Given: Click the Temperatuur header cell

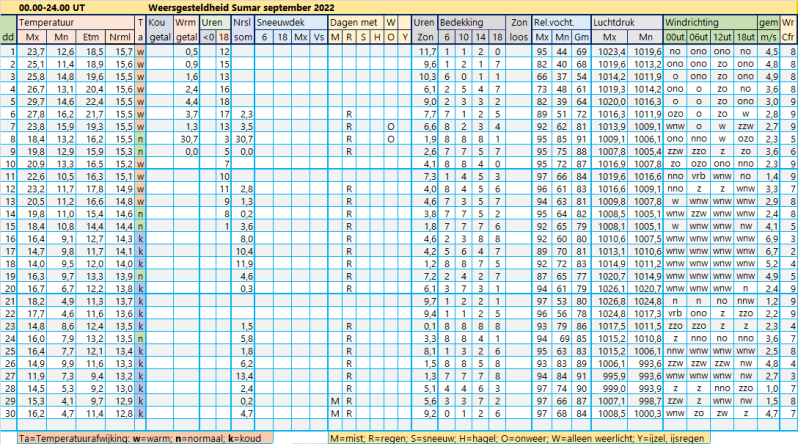Looking at the screenshot, I should pyautogui.click(x=47, y=20).
